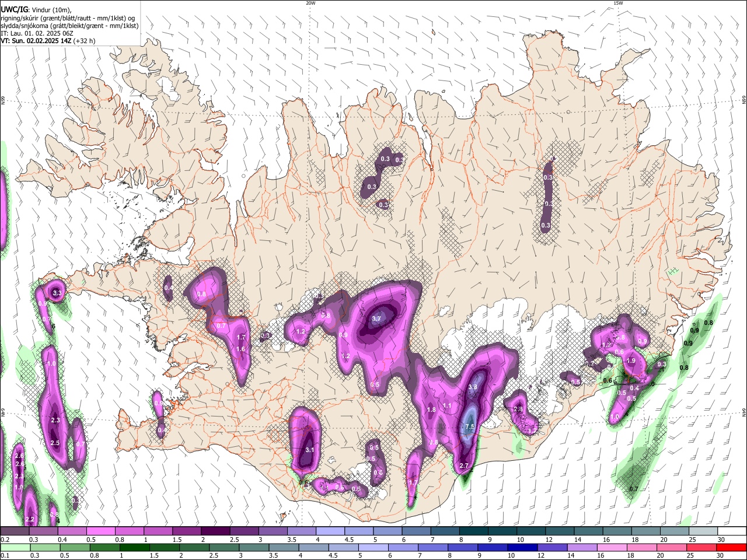Pick the snow-scale swatch starting at 0.2
Screen dimensions: 747x560
pyautogui.click(x=15, y=531)
